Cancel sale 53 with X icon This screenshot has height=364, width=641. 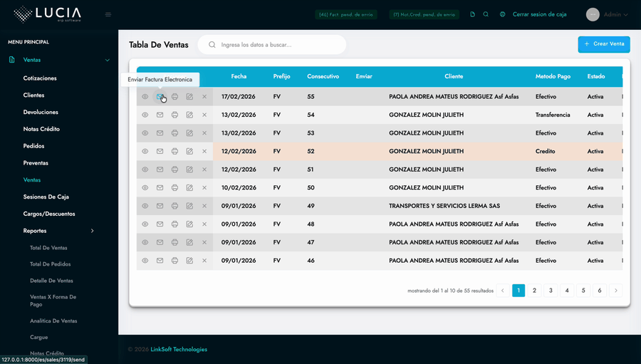204,133
